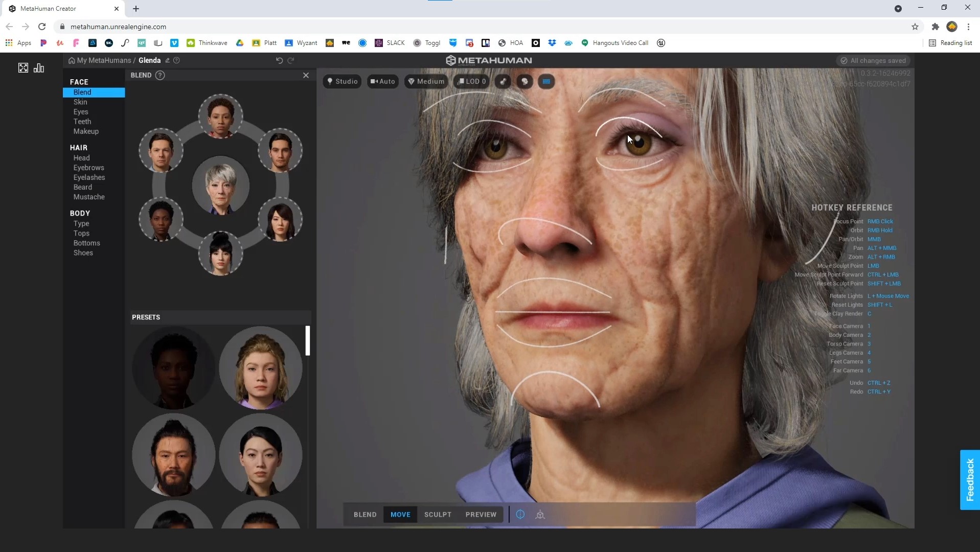The height and width of the screenshot is (552, 980).
Task: Open Apps bookmarks shortcut
Action: pyautogui.click(x=18, y=43)
